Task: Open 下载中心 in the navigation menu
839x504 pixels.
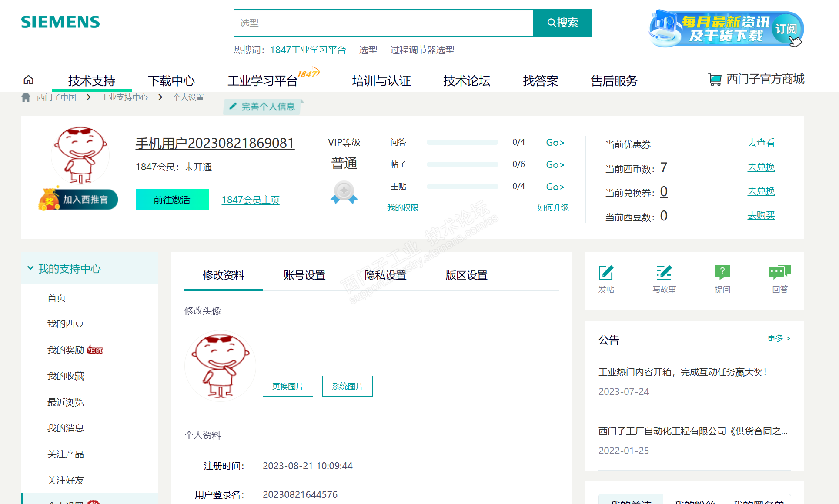Action: 171,80
